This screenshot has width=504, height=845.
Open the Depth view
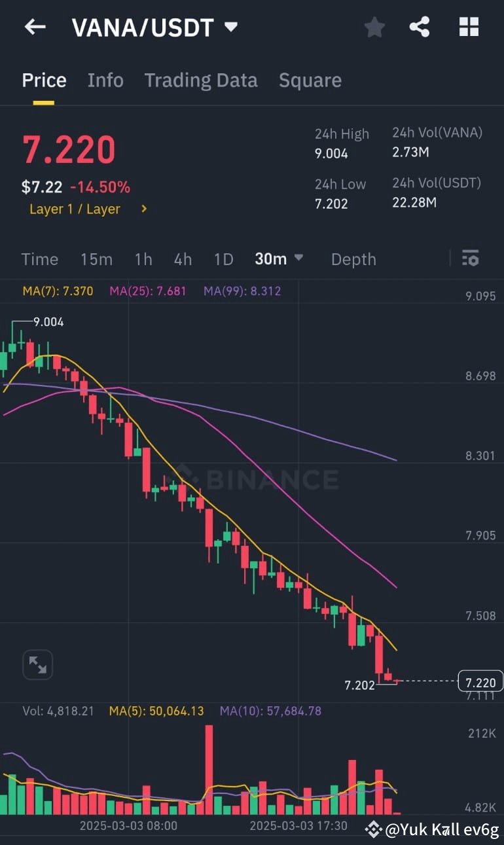point(353,259)
